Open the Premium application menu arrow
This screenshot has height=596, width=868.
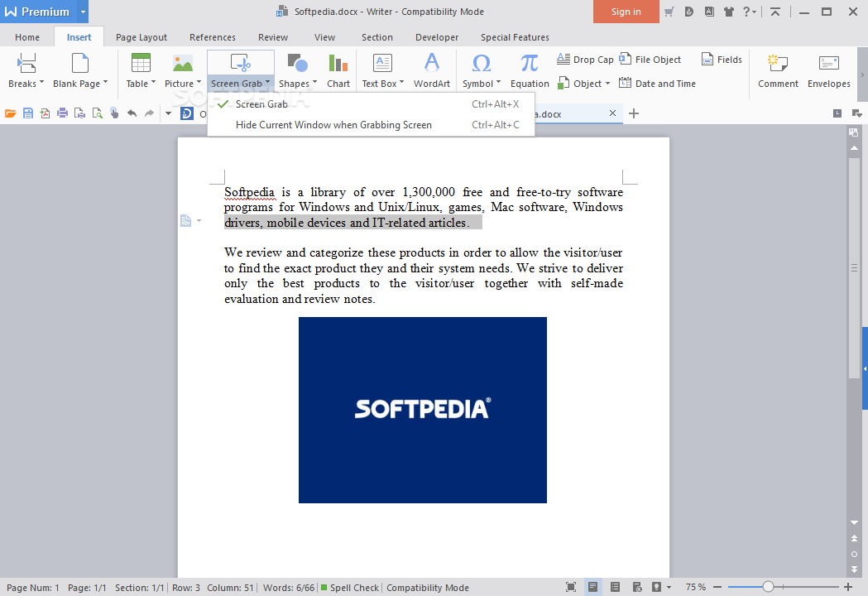(x=83, y=12)
